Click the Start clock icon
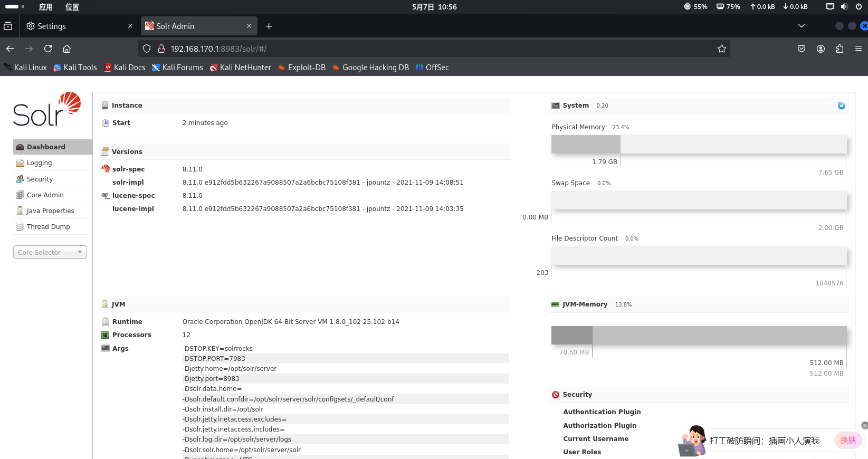Image resolution: width=868 pixels, height=459 pixels. [x=106, y=123]
